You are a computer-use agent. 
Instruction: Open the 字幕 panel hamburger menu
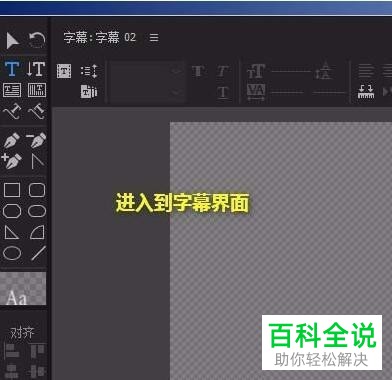(154, 37)
